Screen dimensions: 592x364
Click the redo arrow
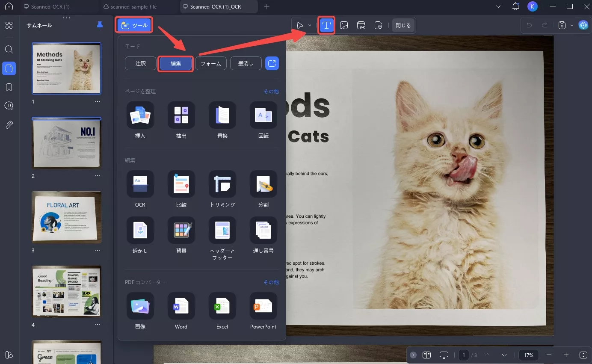(545, 26)
